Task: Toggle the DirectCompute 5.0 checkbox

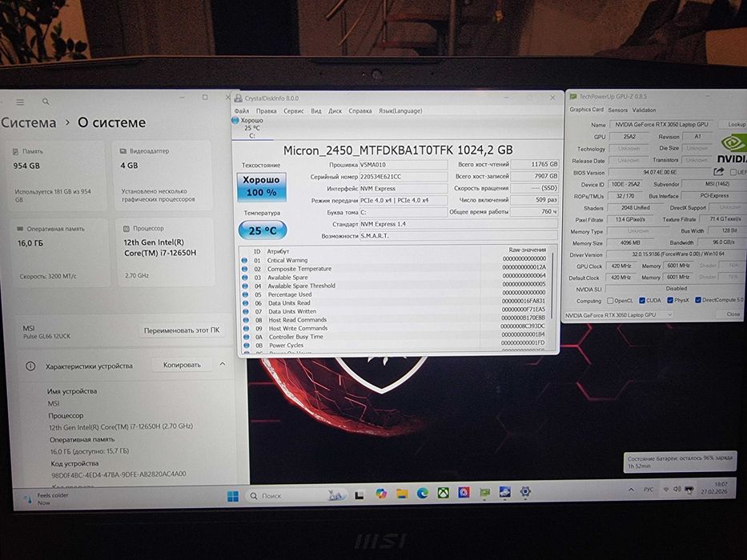Action: [x=698, y=300]
